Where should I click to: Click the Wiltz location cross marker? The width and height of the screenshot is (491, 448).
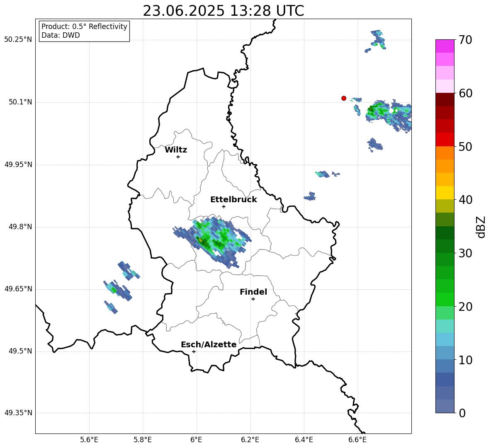point(178,157)
